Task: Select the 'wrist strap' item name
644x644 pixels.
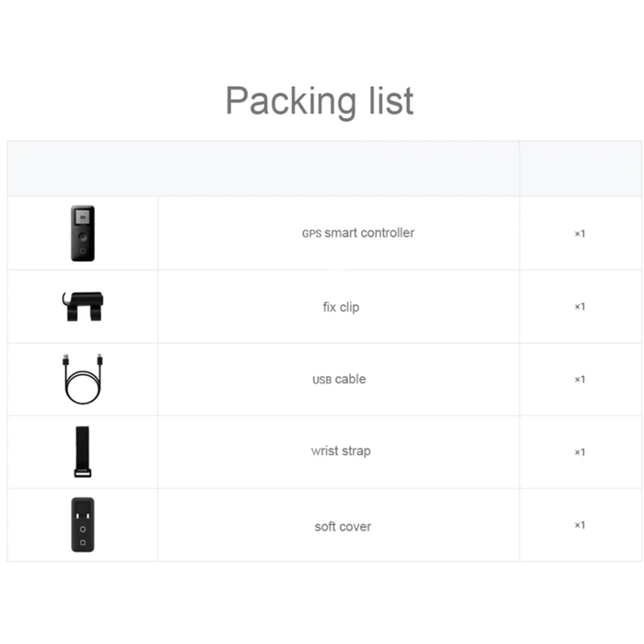Action: (341, 452)
